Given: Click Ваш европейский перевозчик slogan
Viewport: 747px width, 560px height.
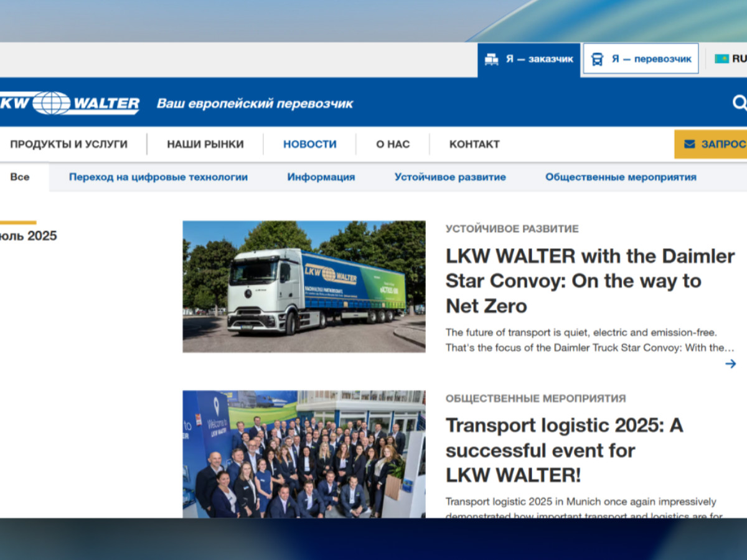Looking at the screenshot, I should click(255, 103).
